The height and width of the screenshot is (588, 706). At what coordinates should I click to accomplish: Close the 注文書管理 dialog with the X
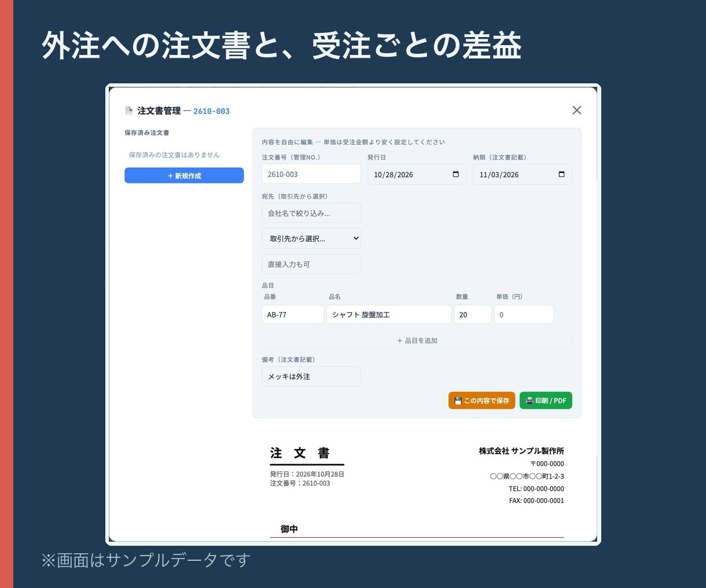point(576,111)
